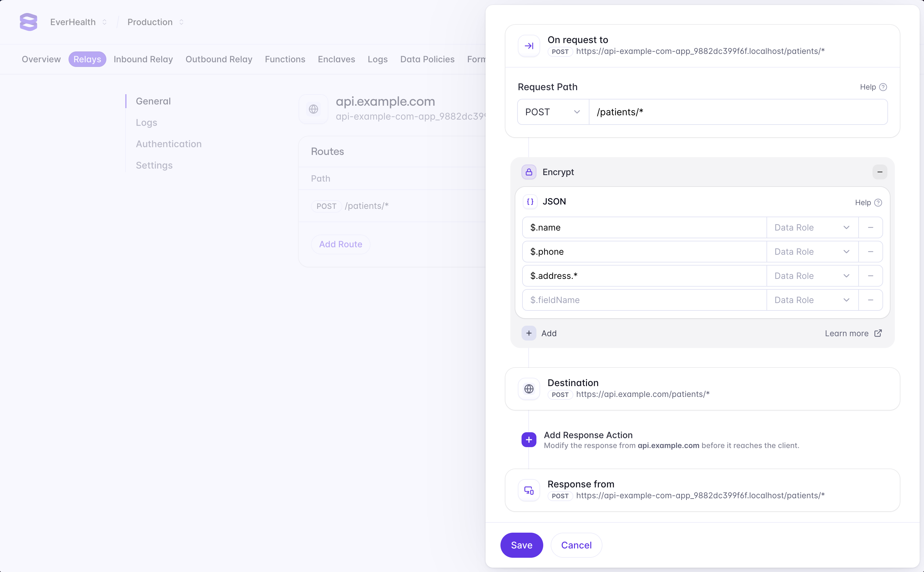The image size is (924, 572).
Task: Click the purple plus icon for Add Response Action
Action: pos(528,439)
